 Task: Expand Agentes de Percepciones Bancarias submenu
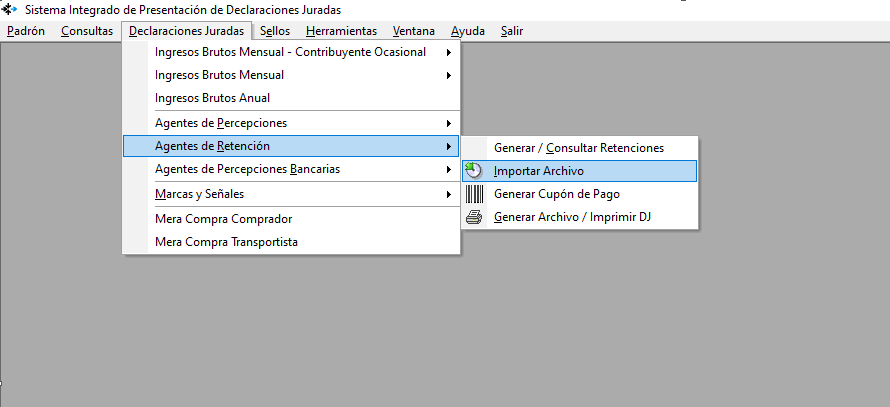[x=448, y=170]
